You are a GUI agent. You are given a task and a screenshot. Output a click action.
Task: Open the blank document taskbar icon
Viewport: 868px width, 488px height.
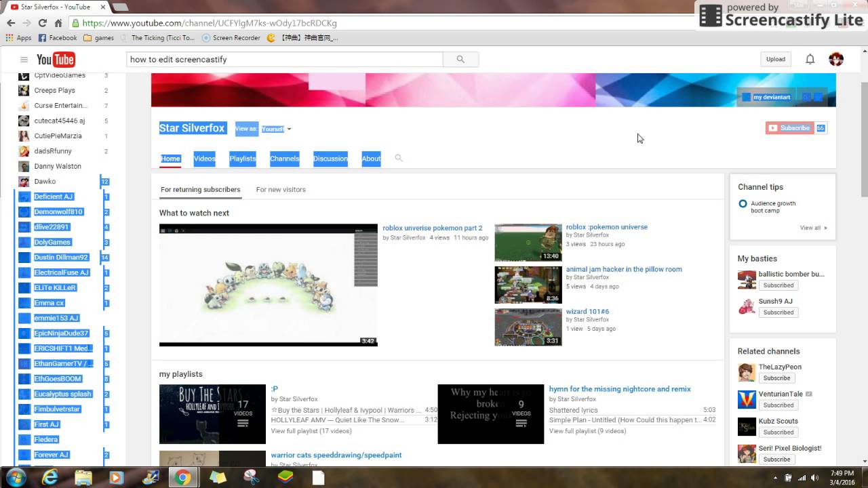point(319,477)
